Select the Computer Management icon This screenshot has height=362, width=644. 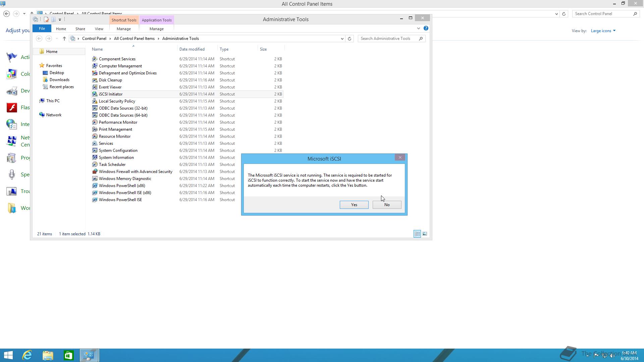coord(95,66)
